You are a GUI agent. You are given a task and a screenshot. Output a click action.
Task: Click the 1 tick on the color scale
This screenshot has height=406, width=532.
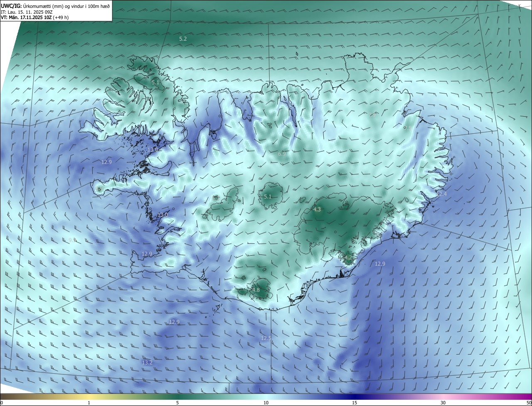[x=89, y=403]
